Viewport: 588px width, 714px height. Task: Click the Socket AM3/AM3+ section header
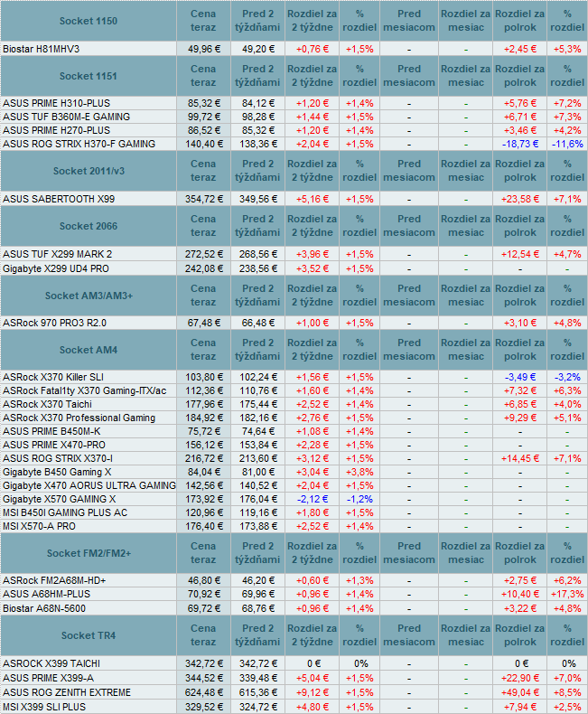[x=89, y=296]
